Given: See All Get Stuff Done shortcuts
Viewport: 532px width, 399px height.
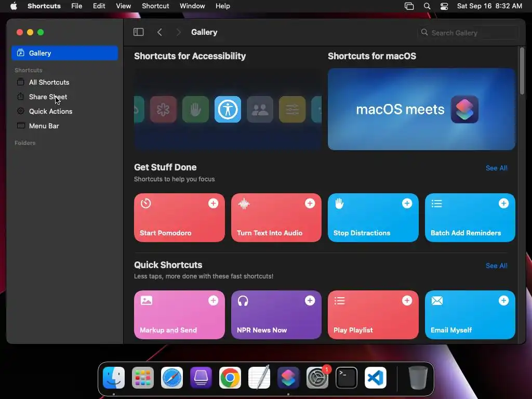Looking at the screenshot, I should tap(496, 168).
